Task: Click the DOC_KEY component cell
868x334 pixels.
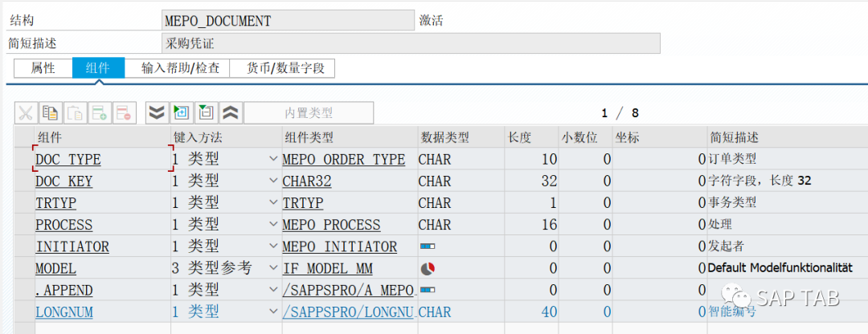Action: (x=102, y=181)
